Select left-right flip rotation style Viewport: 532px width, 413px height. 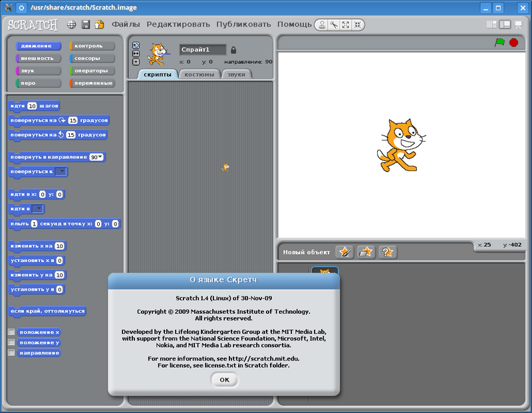click(x=136, y=54)
